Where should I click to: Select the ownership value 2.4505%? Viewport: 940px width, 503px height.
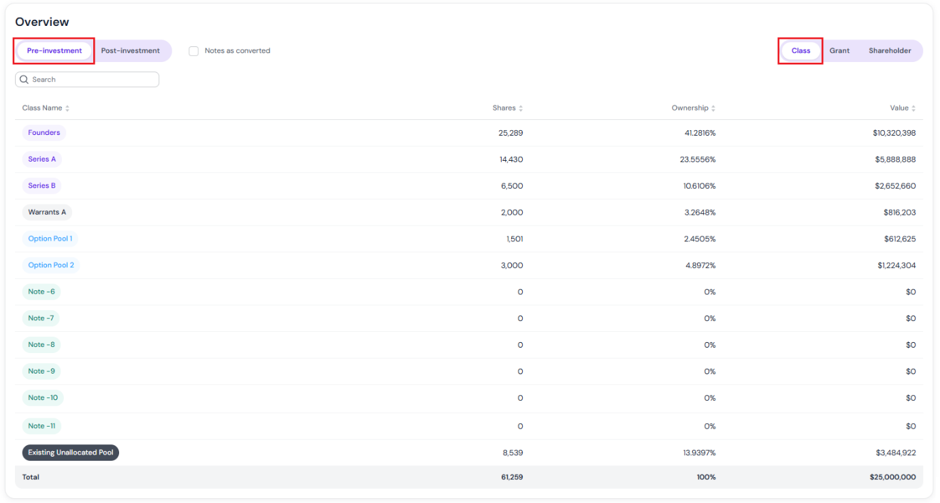tap(700, 239)
